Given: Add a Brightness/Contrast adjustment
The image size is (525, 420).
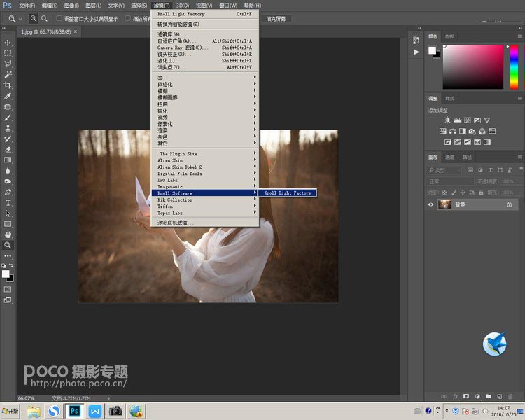Looking at the screenshot, I should tap(447, 120).
